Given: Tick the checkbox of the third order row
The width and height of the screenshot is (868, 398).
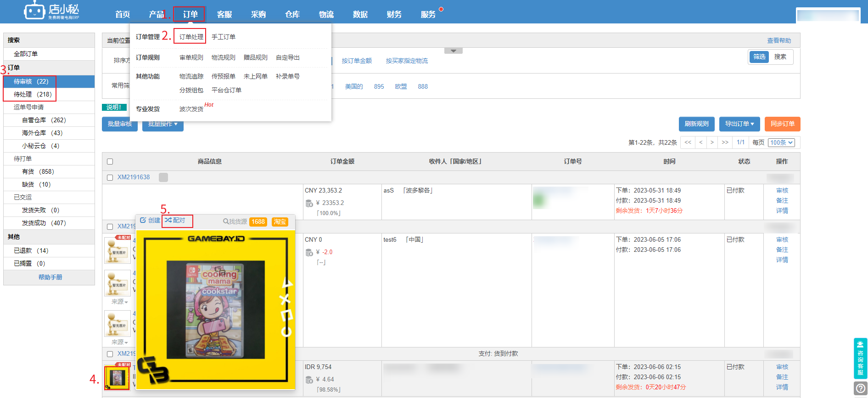Looking at the screenshot, I should tap(110, 354).
